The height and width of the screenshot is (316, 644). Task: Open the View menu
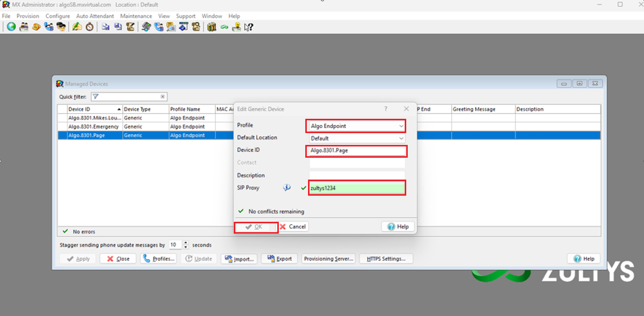click(x=164, y=16)
